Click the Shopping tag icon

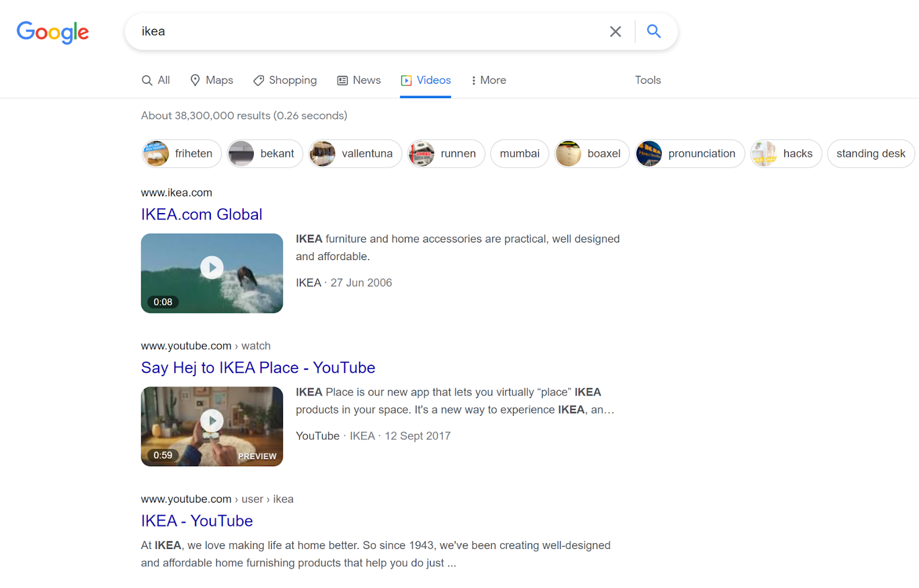[x=258, y=80]
